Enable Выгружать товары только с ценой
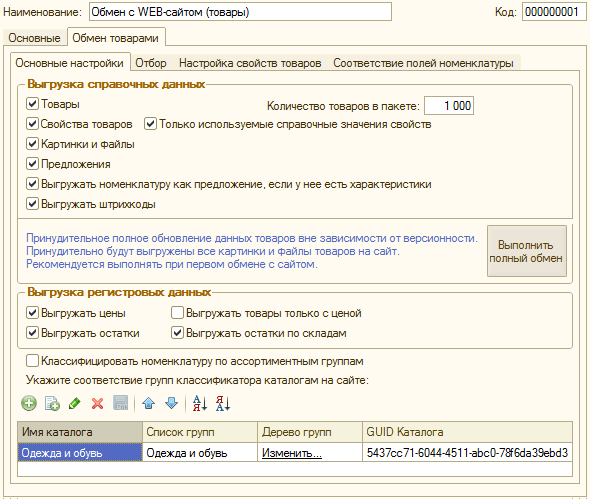590x499 pixels. pos(177,313)
